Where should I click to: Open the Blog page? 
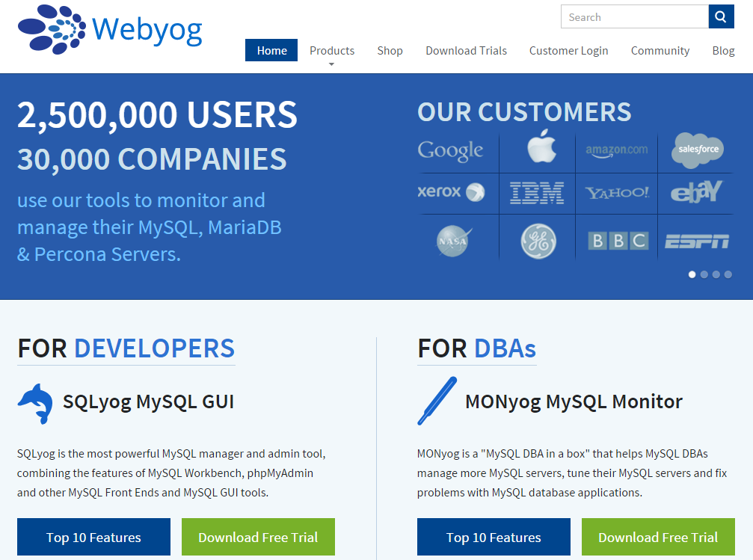(x=722, y=50)
